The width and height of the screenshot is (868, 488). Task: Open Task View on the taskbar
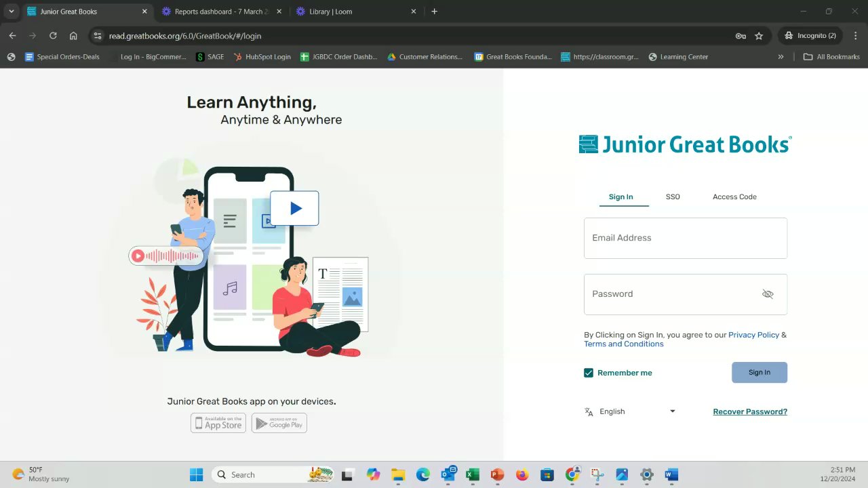click(x=348, y=474)
